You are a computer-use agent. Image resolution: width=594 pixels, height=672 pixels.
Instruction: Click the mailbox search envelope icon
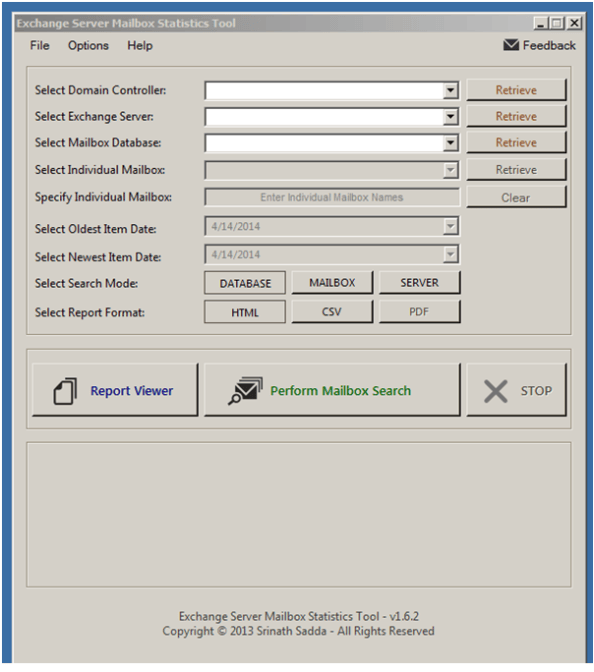(x=245, y=391)
